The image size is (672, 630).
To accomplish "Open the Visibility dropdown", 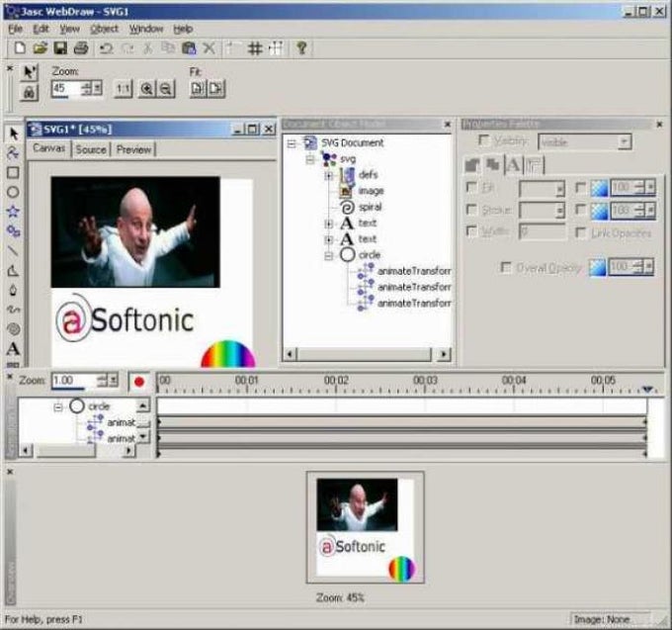I will point(625,141).
